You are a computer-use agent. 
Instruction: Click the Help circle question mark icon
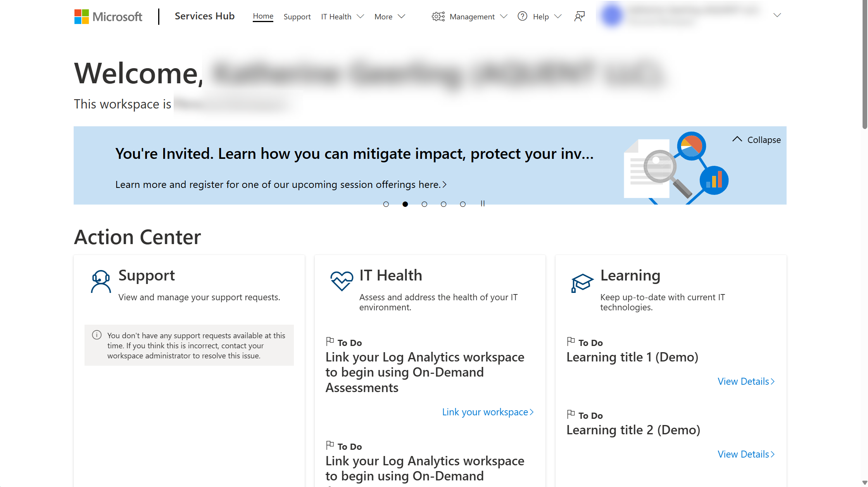pyautogui.click(x=523, y=16)
